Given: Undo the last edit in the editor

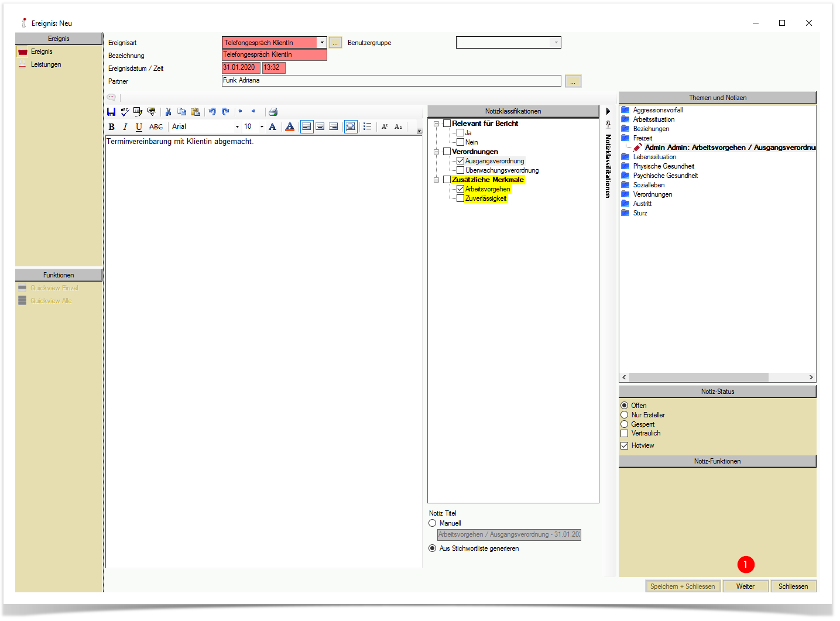Looking at the screenshot, I should point(212,112).
